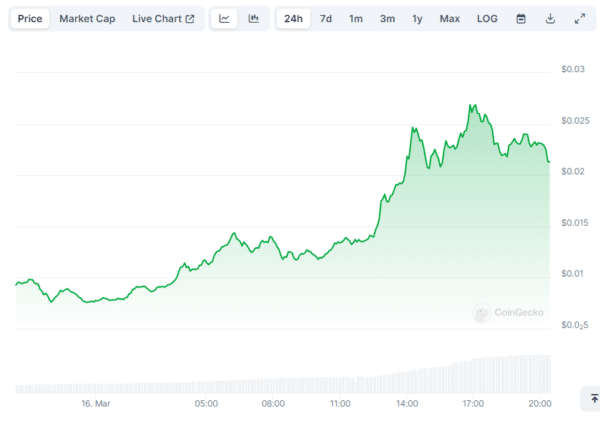Select the 1m time range
The height and width of the screenshot is (423, 600).
click(x=356, y=19)
